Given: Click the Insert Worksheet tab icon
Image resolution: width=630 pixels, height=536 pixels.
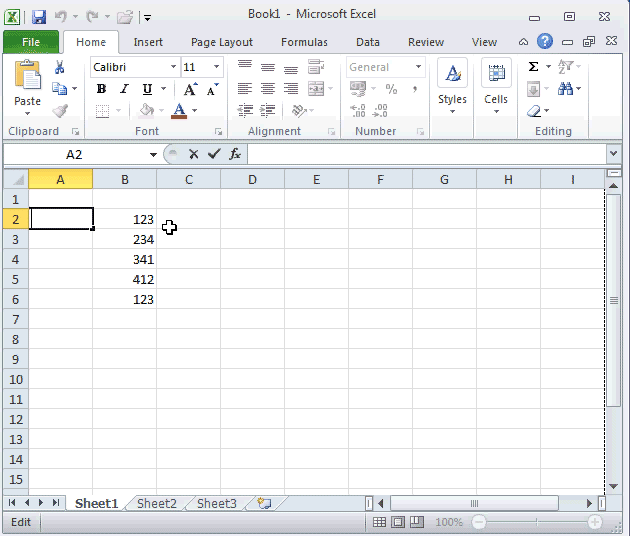Looking at the screenshot, I should tap(264, 504).
